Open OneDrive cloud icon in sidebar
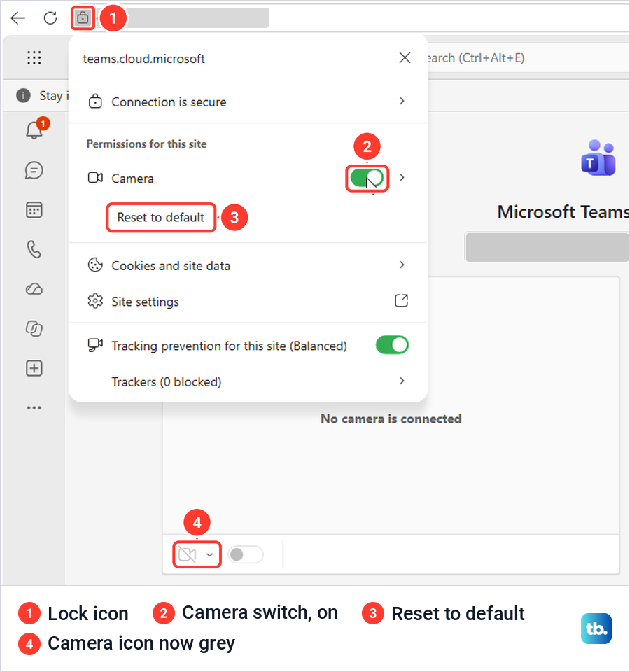The height and width of the screenshot is (672, 630). 34,289
